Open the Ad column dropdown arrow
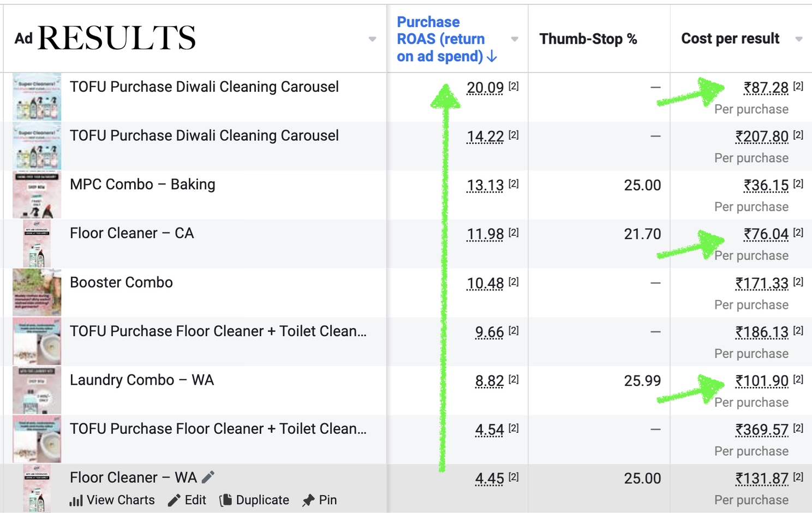812x513 pixels. (x=372, y=39)
